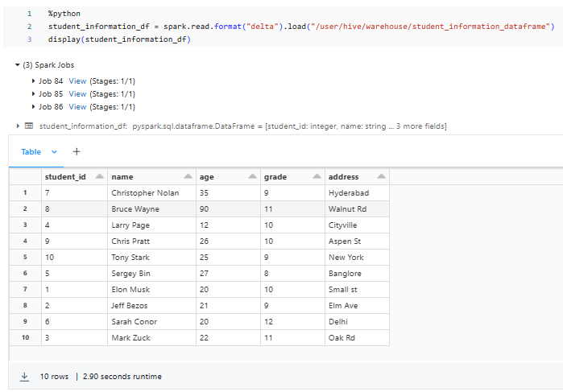Expand Job 85 details arrow
Image resolution: width=563 pixels, height=392 pixels.
click(x=34, y=94)
